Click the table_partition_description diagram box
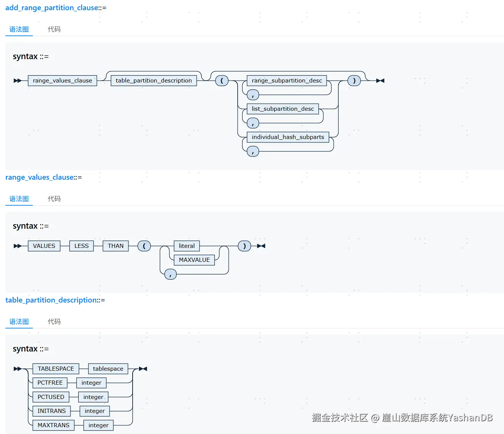This screenshot has height=434, width=504. [x=154, y=81]
